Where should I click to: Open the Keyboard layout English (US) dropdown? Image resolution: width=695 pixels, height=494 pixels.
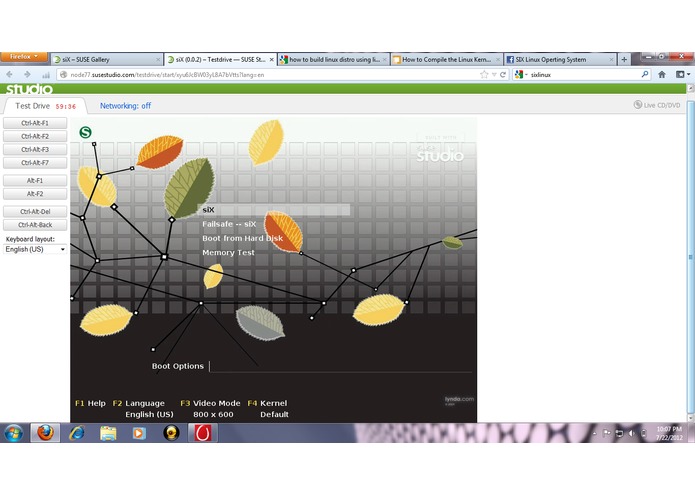click(35, 249)
